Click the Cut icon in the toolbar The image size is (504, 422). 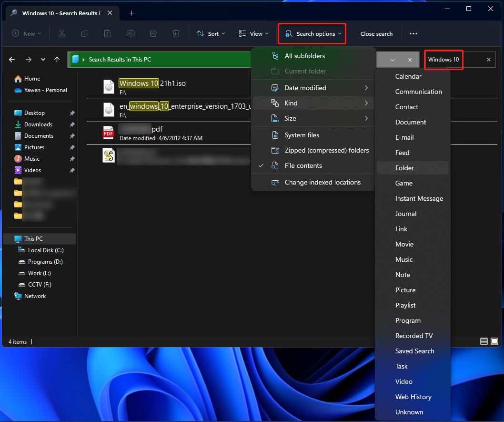(x=61, y=33)
